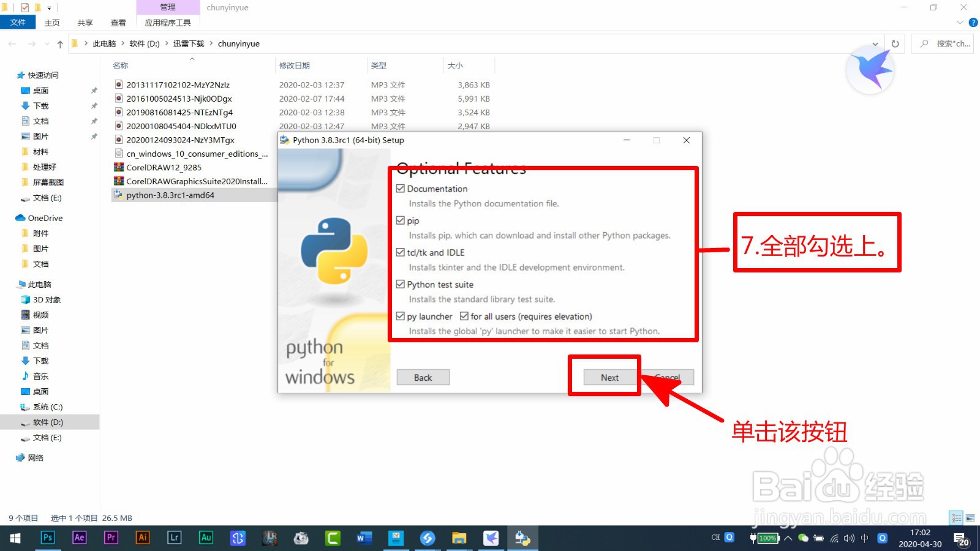Expand the address bar history dropdown
This screenshot has height=551, width=980.
tap(875, 44)
